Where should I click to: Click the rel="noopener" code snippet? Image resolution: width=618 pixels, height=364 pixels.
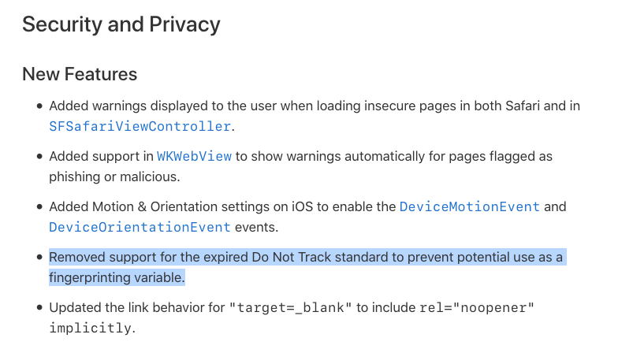[x=476, y=307]
